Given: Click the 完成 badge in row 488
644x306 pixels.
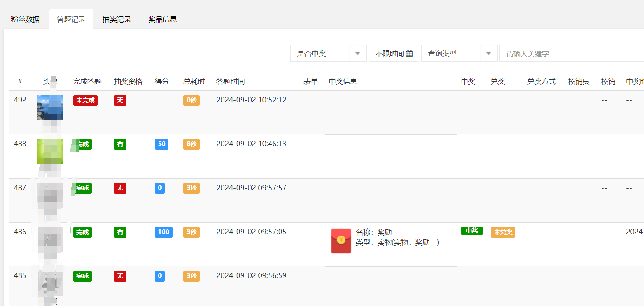Looking at the screenshot, I should 82,144.
